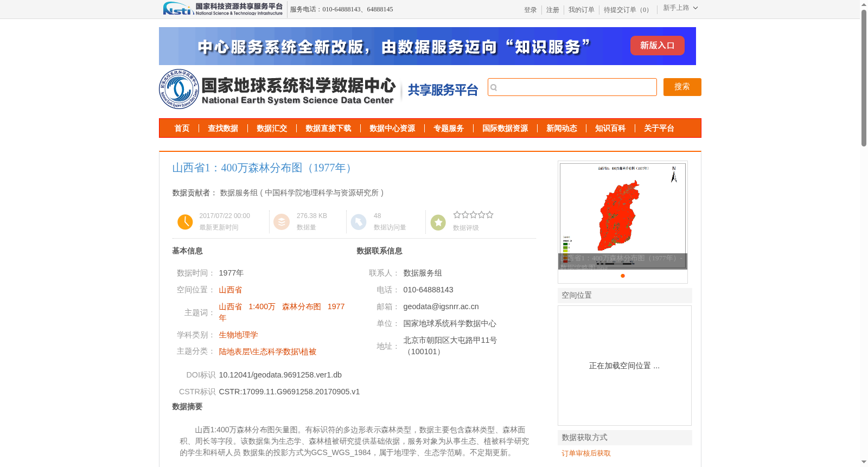Open the 专题服务 menu item

(449, 129)
